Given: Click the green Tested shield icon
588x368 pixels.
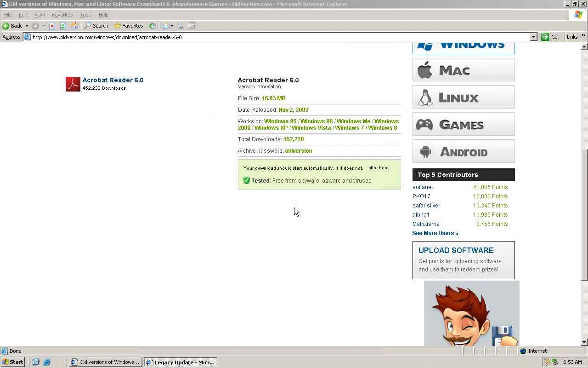Looking at the screenshot, I should (x=247, y=180).
